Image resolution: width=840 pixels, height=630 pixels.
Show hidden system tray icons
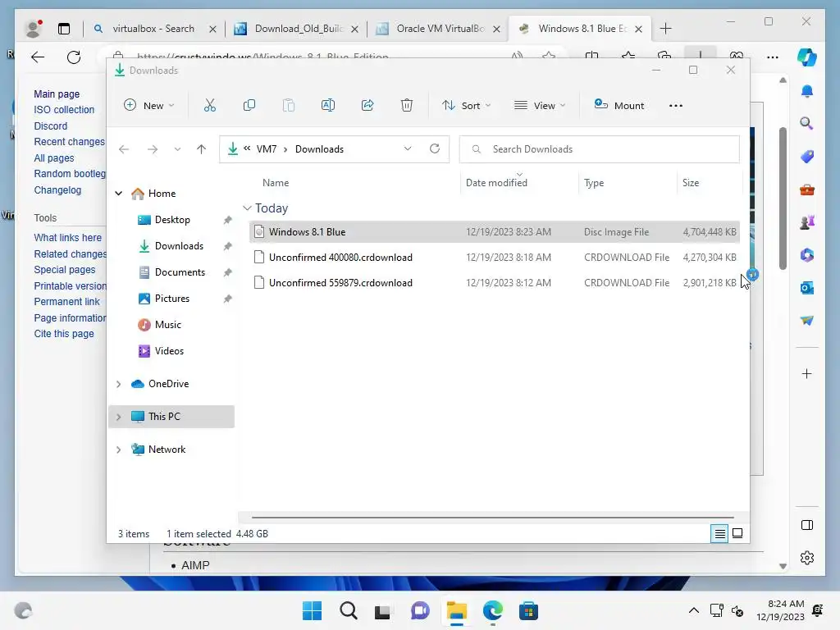click(694, 610)
